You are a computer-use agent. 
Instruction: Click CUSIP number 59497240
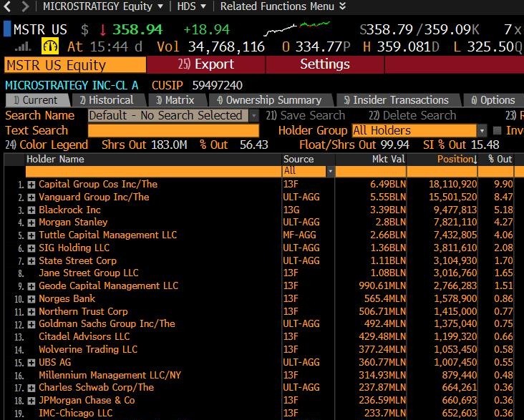coord(217,86)
